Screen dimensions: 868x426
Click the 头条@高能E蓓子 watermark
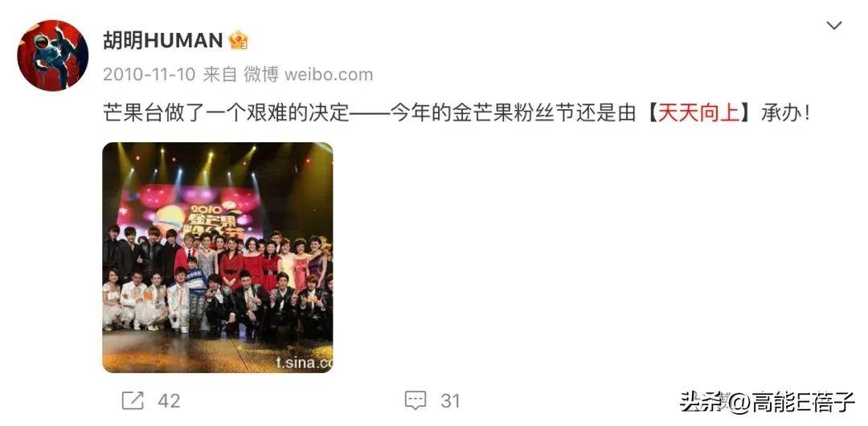768,402
